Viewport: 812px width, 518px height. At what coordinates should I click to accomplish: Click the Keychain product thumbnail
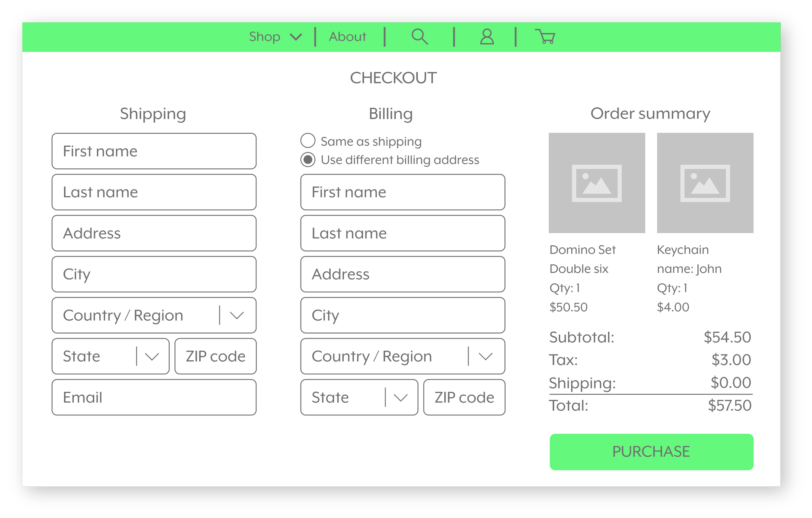pyautogui.click(x=705, y=182)
